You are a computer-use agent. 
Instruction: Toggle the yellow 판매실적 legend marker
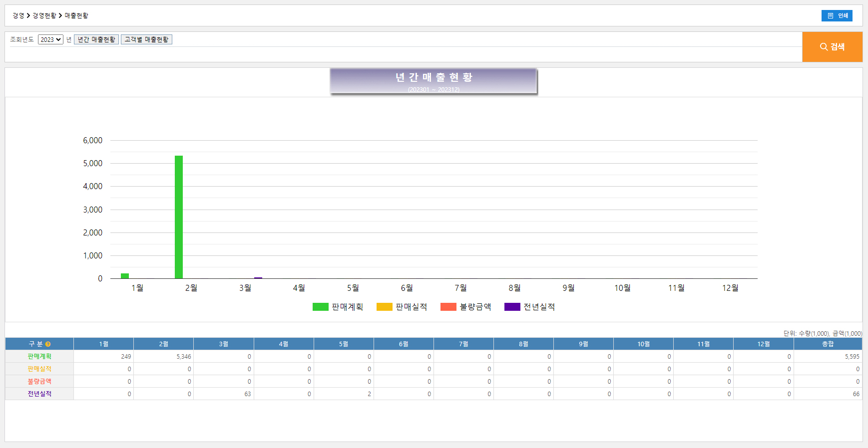click(384, 307)
